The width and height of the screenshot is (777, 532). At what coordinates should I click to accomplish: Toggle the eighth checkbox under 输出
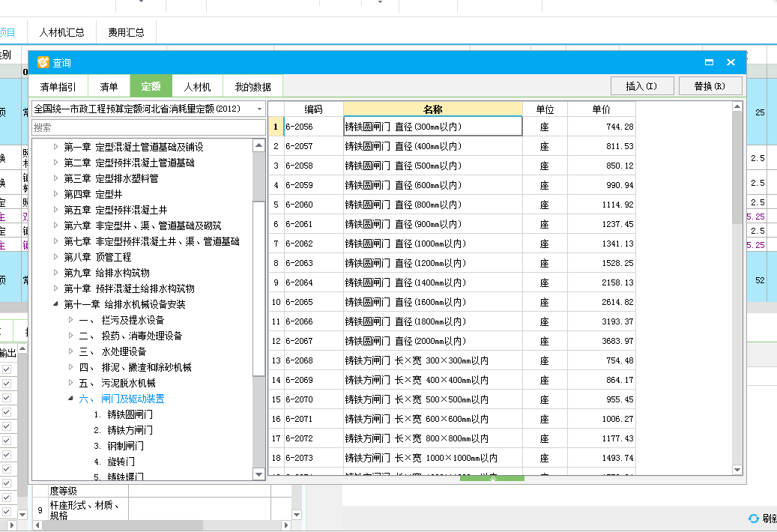7,468
